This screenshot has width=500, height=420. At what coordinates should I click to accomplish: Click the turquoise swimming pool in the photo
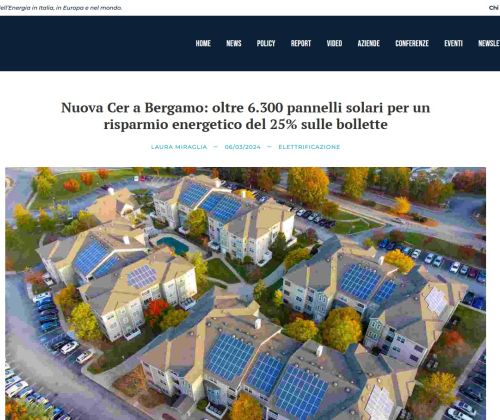(173, 245)
